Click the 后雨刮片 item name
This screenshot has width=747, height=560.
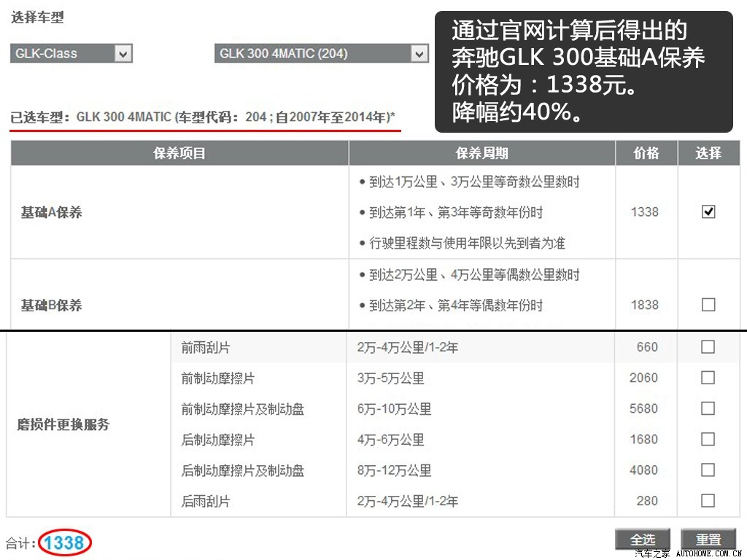pyautogui.click(x=205, y=502)
